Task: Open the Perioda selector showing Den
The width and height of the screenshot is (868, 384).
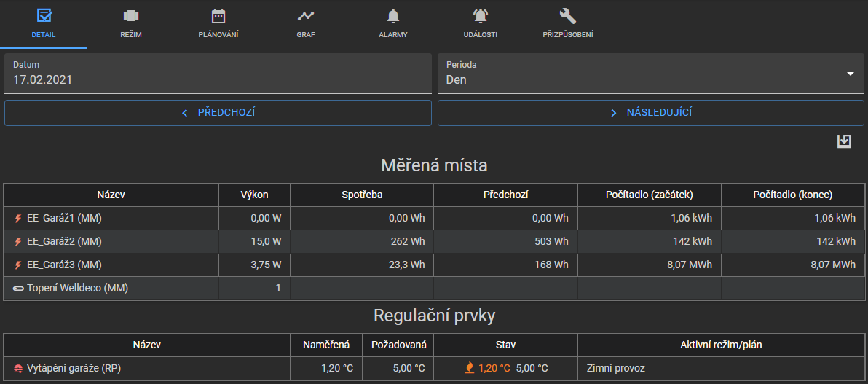Action: point(650,73)
